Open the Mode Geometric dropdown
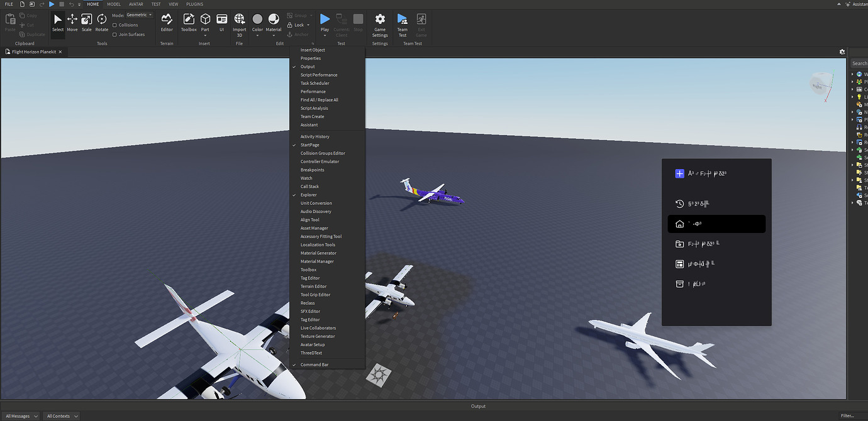The width and height of the screenshot is (868, 421). pyautogui.click(x=138, y=14)
